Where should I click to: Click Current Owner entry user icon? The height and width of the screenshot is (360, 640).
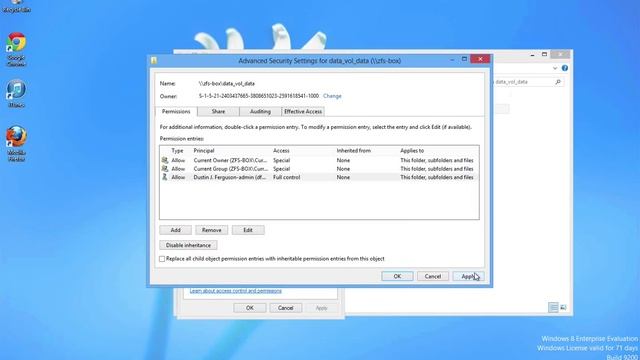click(164, 160)
